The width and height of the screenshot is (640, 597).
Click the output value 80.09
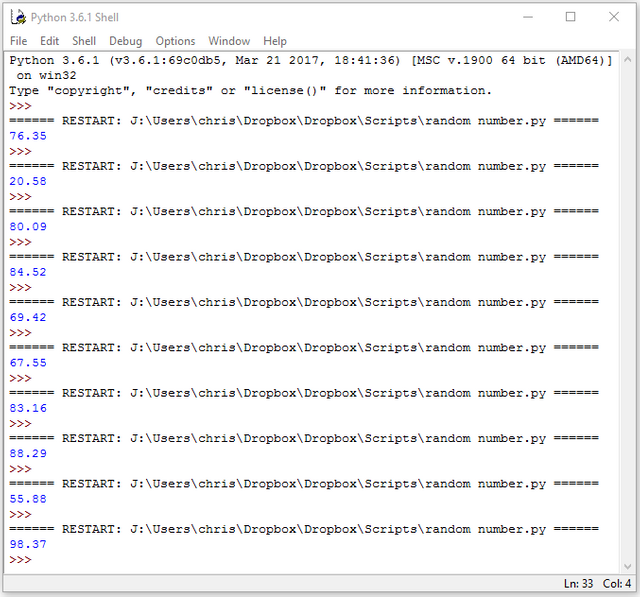28,226
